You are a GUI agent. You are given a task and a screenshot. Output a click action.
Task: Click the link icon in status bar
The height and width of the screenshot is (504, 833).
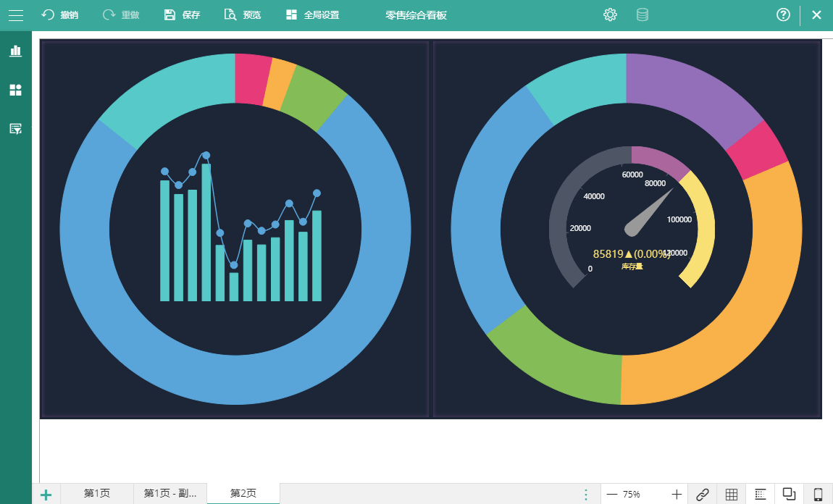(703, 495)
